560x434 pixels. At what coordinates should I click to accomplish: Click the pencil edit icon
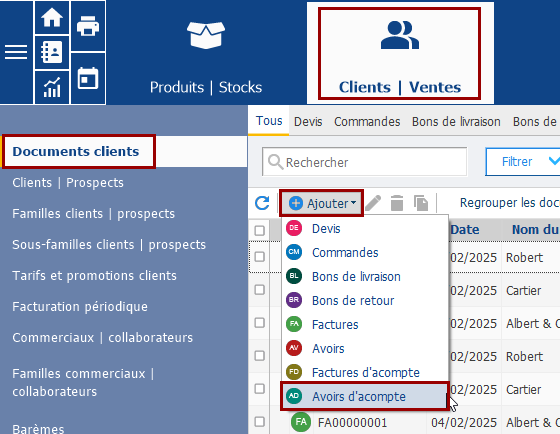373,203
